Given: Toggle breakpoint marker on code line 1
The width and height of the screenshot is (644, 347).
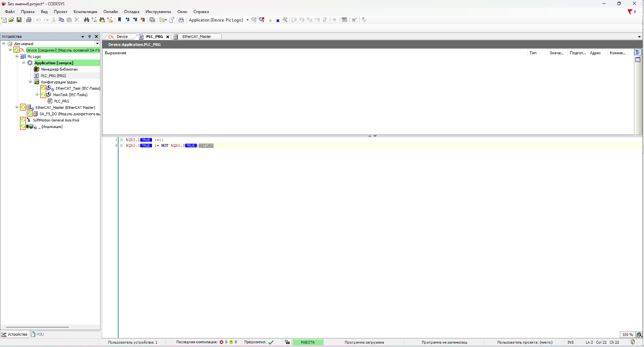Looking at the screenshot, I should point(121,140).
